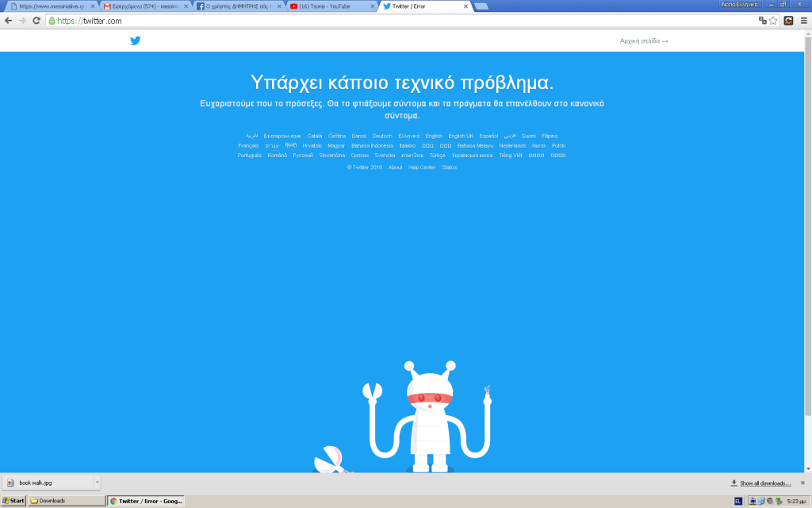Image resolution: width=812 pixels, height=508 pixels.
Task: Switch page language to Tiếng Việt
Action: [x=510, y=156]
